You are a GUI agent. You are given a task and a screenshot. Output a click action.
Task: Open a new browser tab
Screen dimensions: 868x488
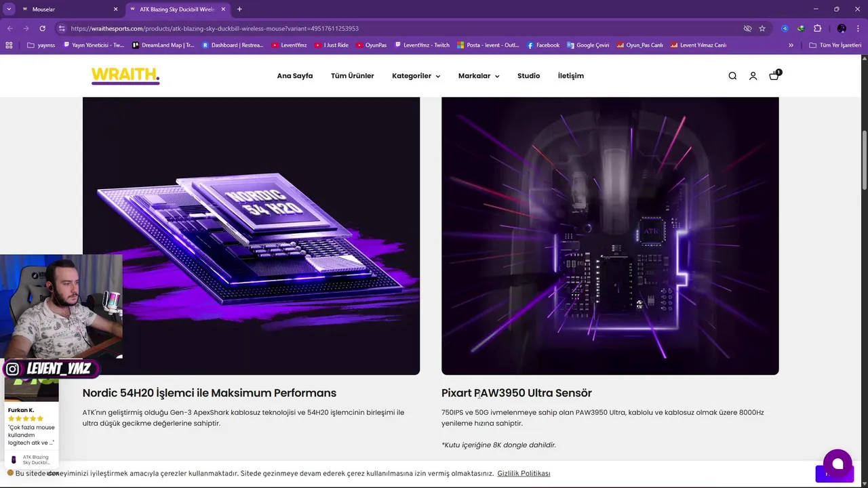click(x=239, y=9)
